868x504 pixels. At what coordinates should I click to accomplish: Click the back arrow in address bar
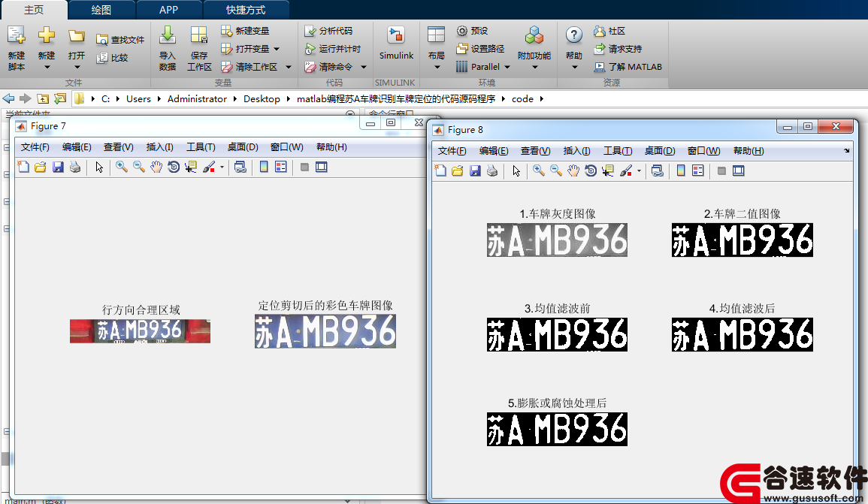click(8, 98)
